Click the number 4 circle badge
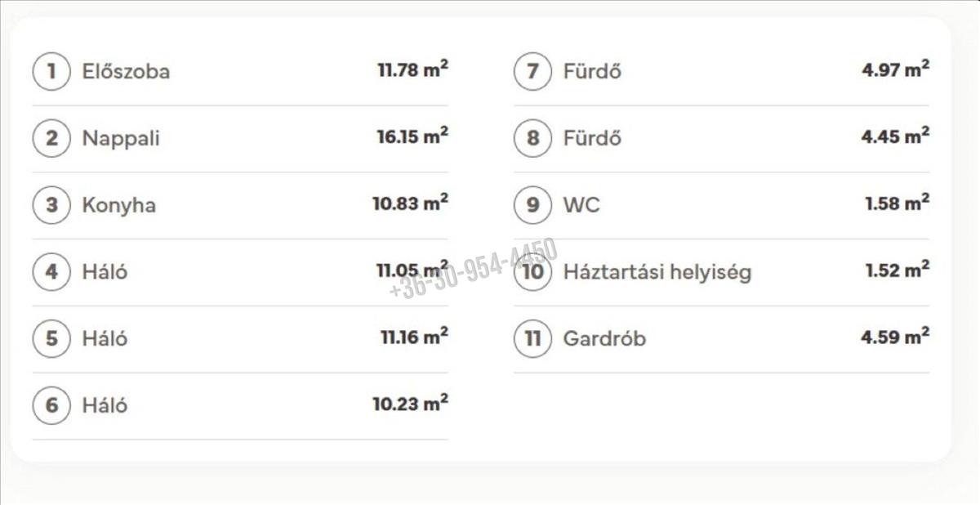This screenshot has height=505, width=980. pyautogui.click(x=52, y=272)
